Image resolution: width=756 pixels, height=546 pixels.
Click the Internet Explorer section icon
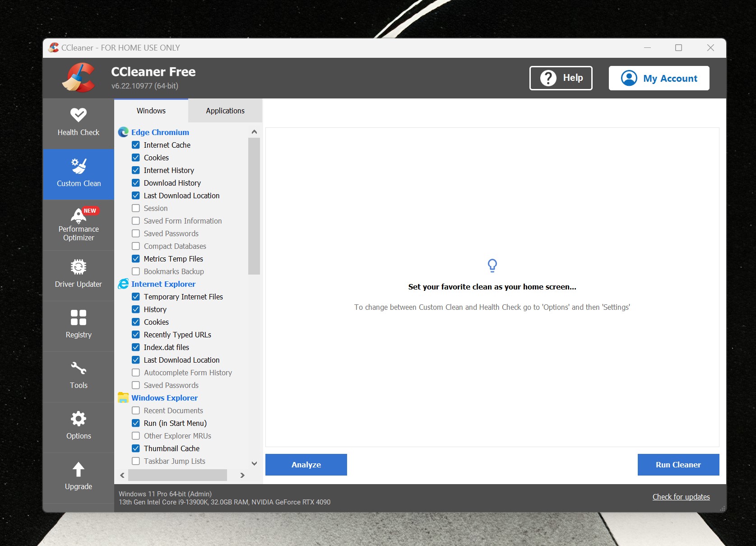click(123, 284)
